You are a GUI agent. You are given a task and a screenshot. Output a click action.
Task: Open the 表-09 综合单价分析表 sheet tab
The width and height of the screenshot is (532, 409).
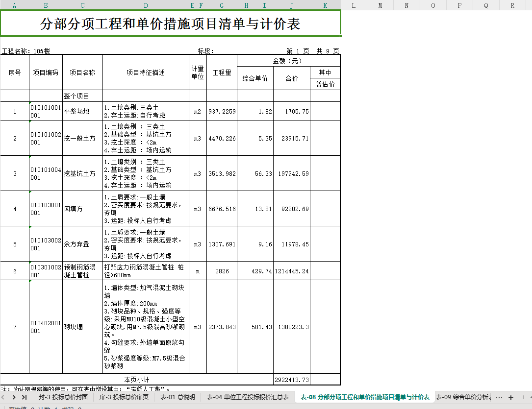(463, 397)
